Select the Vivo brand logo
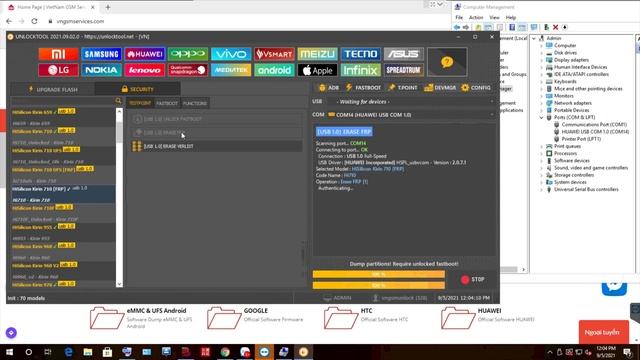This screenshot has height=360, width=640. coord(231,54)
